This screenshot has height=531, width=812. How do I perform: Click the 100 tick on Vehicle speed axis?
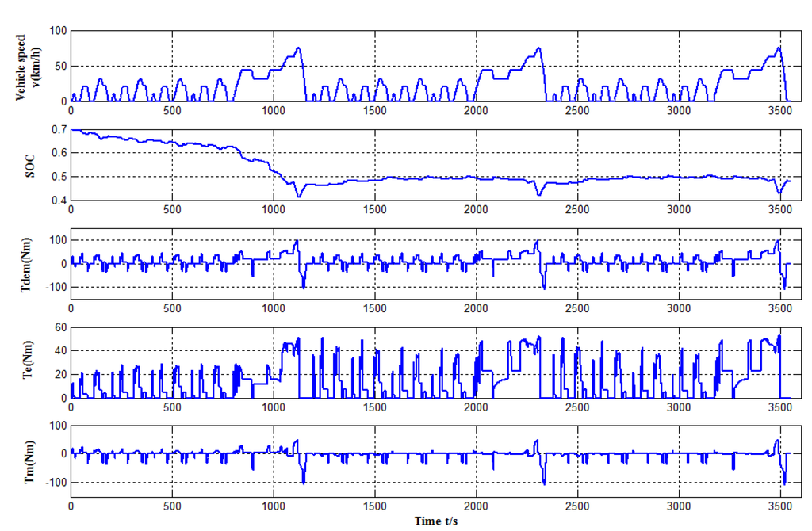point(58,31)
